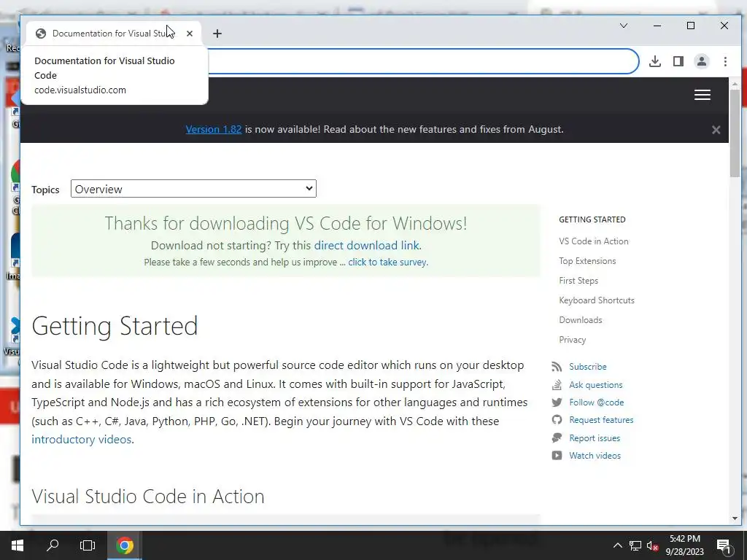Go to Keyboard Shortcuts section
Viewport: 747px width, 560px height.
tap(597, 300)
